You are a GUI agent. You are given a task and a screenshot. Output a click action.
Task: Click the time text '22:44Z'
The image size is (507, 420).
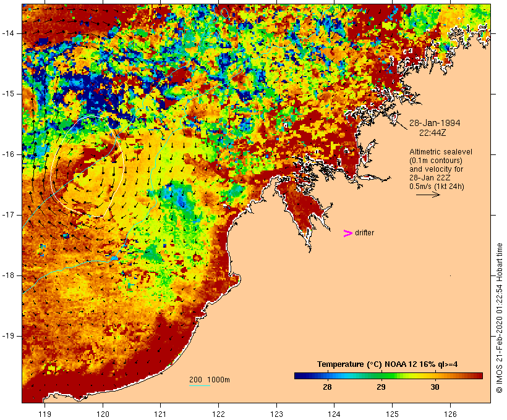coord(433,133)
